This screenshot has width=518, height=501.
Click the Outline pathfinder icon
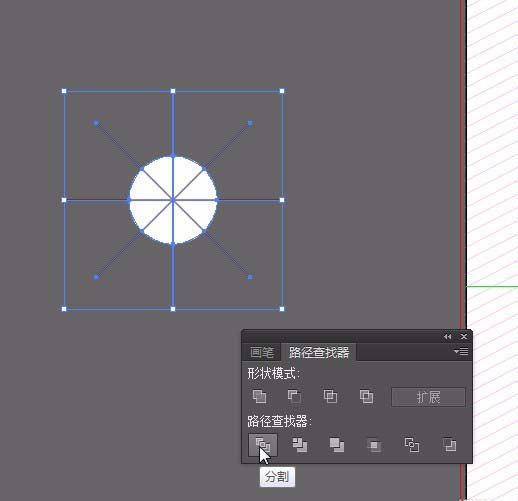click(x=412, y=445)
